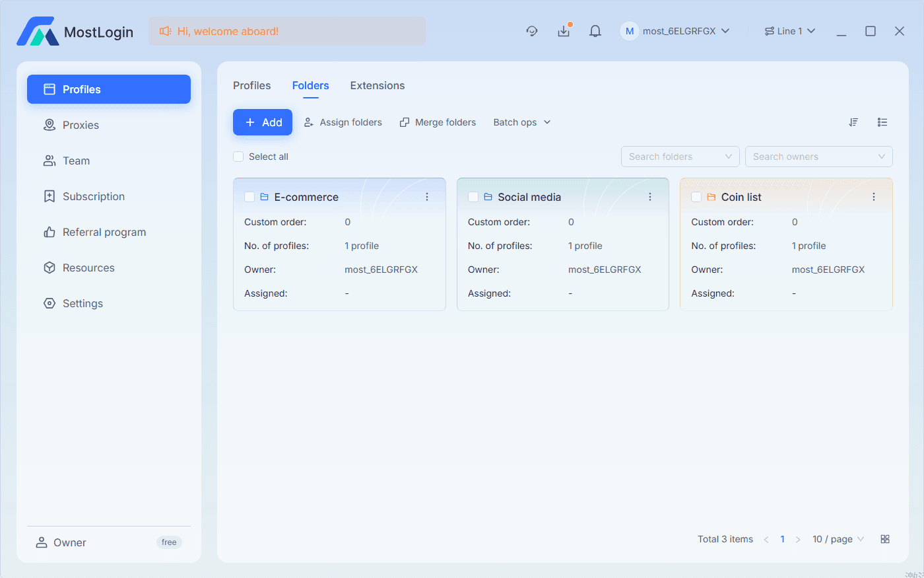Open Coin list folder options menu
This screenshot has height=578, width=924.
click(x=874, y=197)
